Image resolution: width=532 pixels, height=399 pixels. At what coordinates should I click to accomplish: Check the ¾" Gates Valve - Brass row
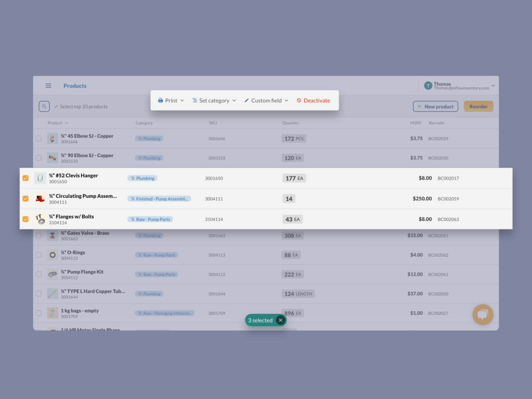(39, 235)
